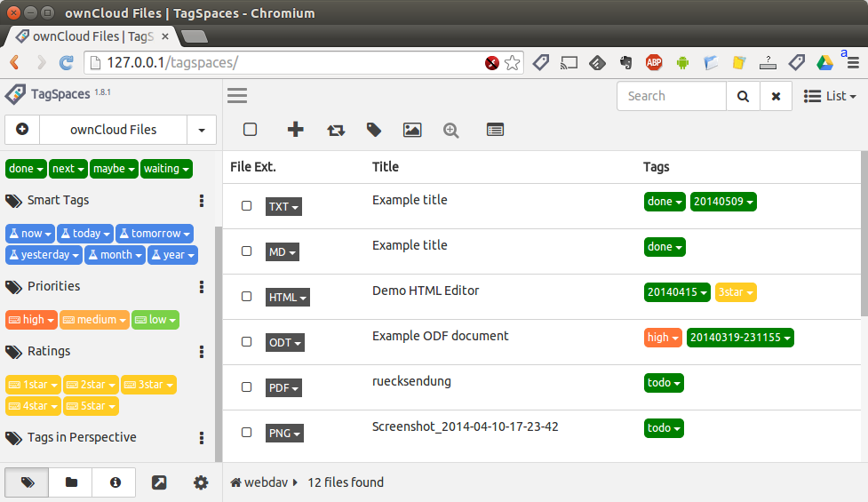Reload the page in Chromium
868x502 pixels.
coord(67,62)
